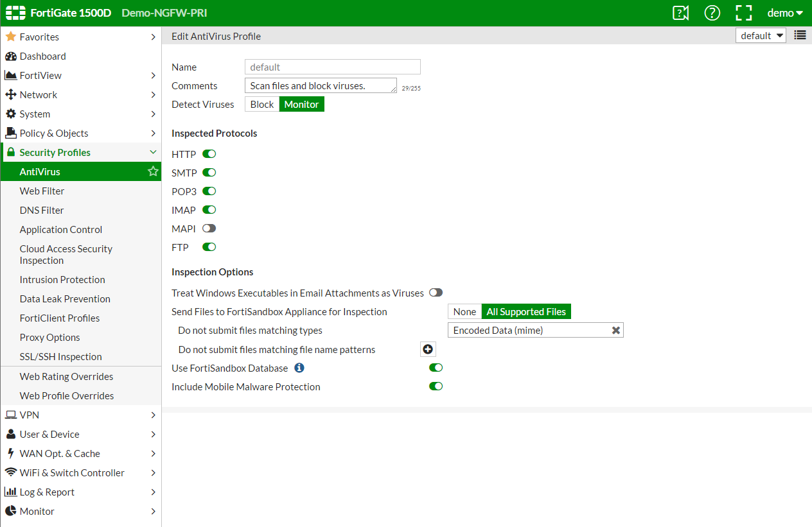Set Detect Viruses to Block

click(x=262, y=104)
